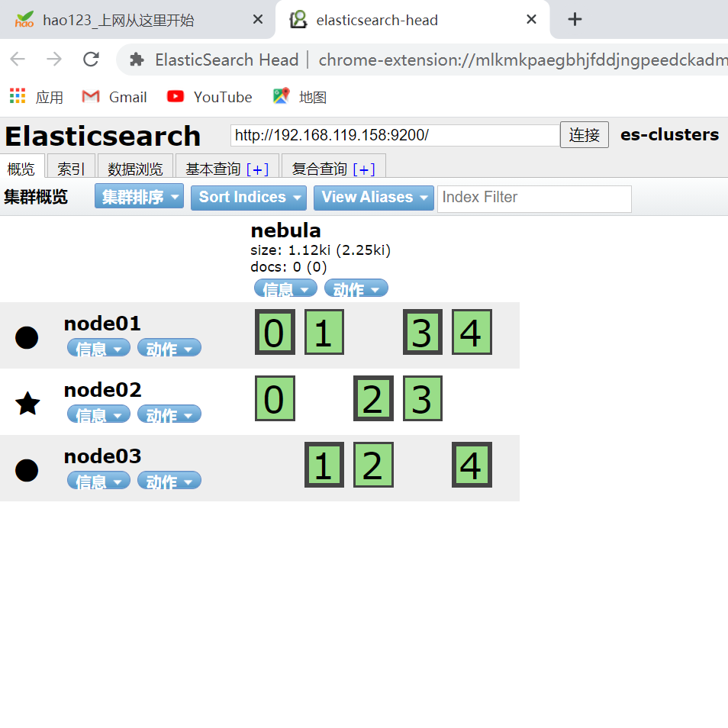Open node03 动作 dropdown
This screenshot has width=728, height=728.
(x=169, y=481)
